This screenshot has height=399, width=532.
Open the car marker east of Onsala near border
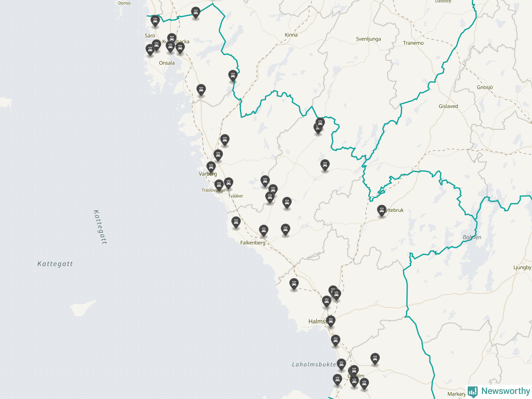click(233, 76)
